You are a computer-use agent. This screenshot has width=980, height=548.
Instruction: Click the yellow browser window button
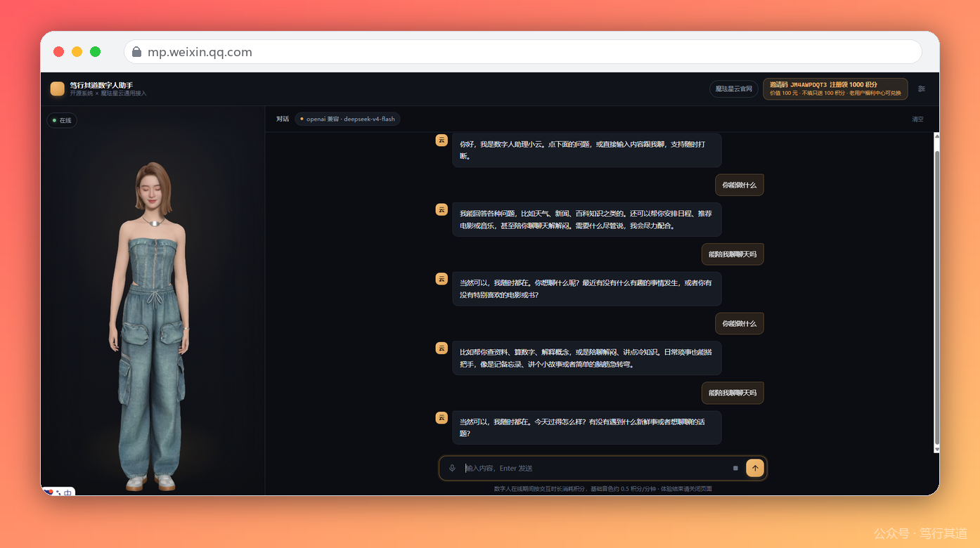[77, 52]
